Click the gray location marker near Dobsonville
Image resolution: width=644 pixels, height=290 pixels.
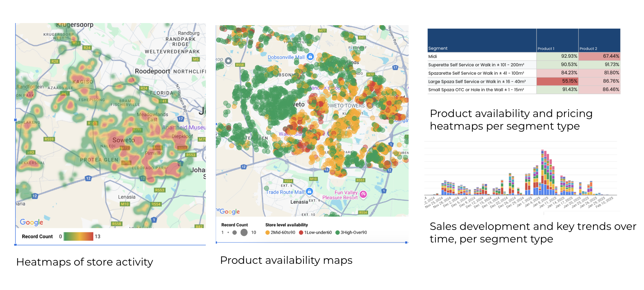[228, 61]
